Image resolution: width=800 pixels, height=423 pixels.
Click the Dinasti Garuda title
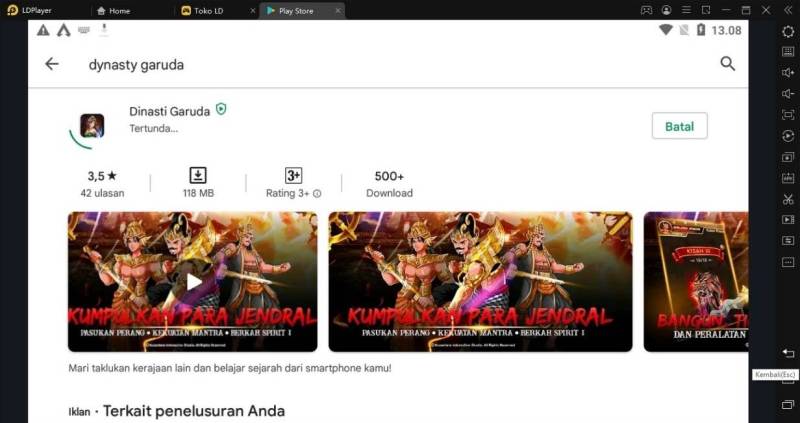(x=169, y=111)
